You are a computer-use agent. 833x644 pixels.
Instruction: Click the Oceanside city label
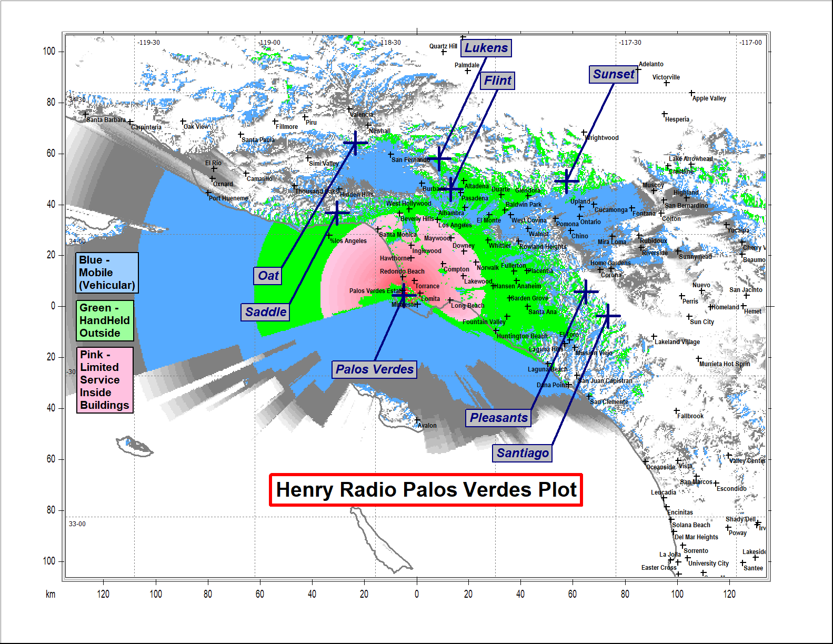click(x=660, y=467)
